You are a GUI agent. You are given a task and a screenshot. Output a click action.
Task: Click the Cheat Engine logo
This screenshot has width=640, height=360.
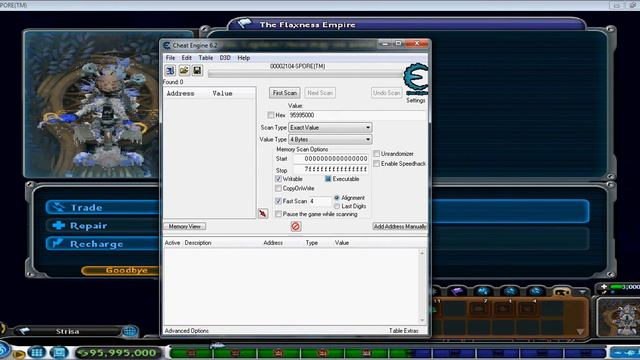(416, 79)
